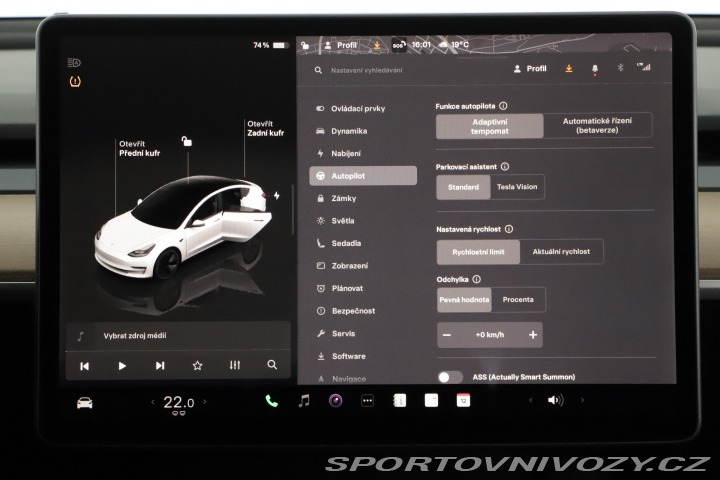Screen dimensions: 720x480
Task: Play media
Action: tap(122, 366)
